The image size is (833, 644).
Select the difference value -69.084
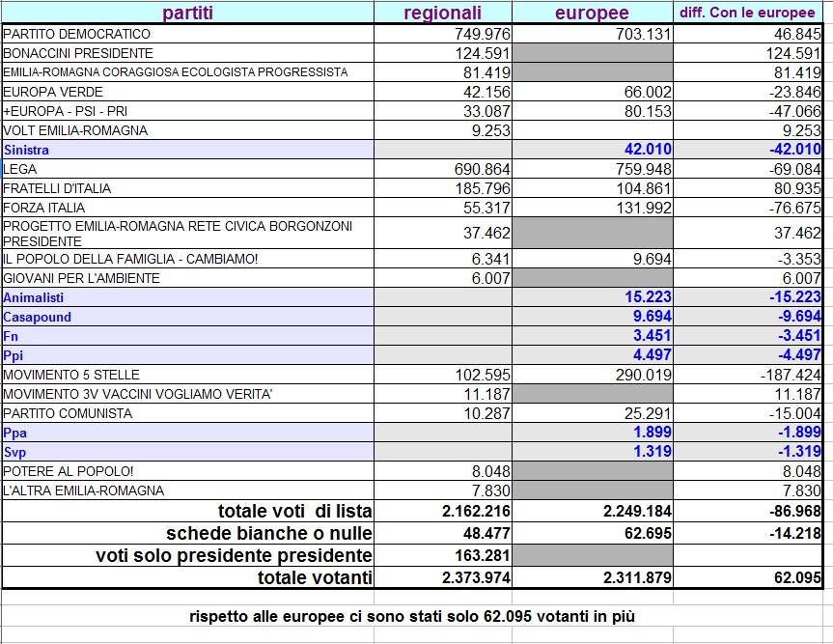point(795,169)
